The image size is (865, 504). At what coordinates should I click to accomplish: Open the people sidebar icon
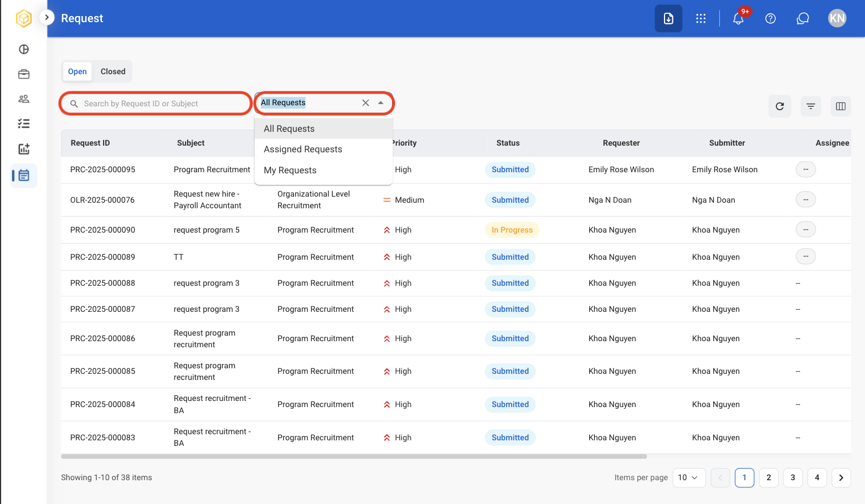click(24, 99)
